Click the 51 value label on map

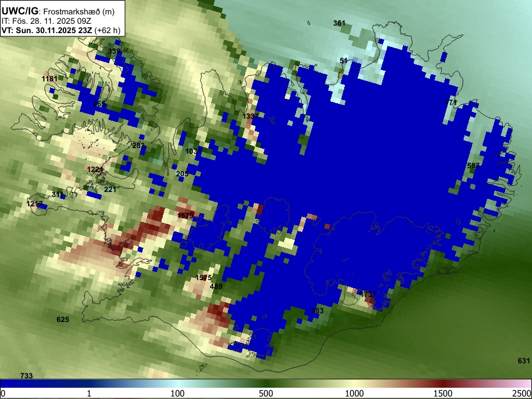tap(344, 61)
